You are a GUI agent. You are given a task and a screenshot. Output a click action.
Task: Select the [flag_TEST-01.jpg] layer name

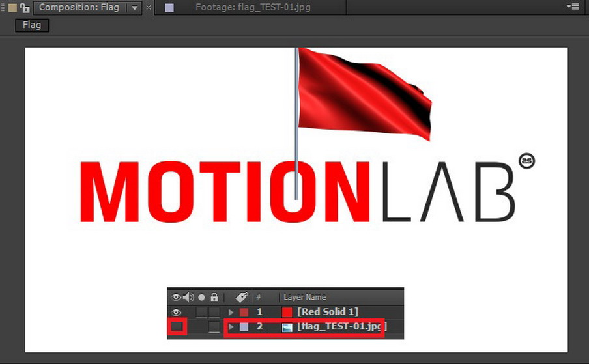(x=342, y=326)
